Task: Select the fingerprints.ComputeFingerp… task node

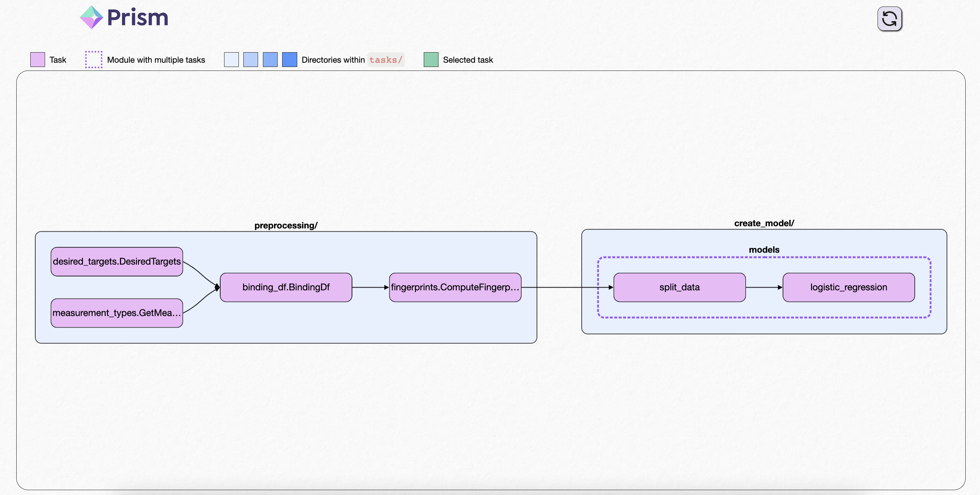Action: click(x=455, y=287)
